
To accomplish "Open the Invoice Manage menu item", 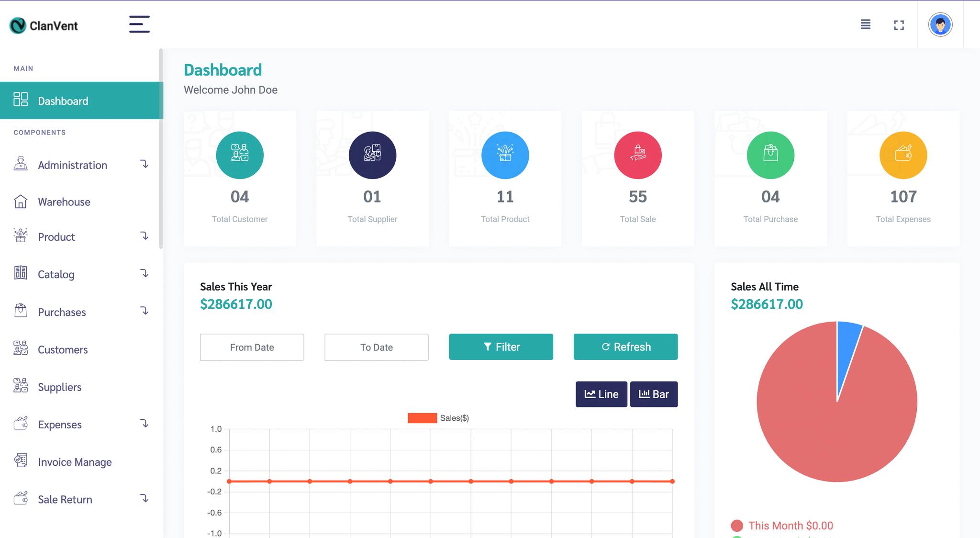I will 81,462.
